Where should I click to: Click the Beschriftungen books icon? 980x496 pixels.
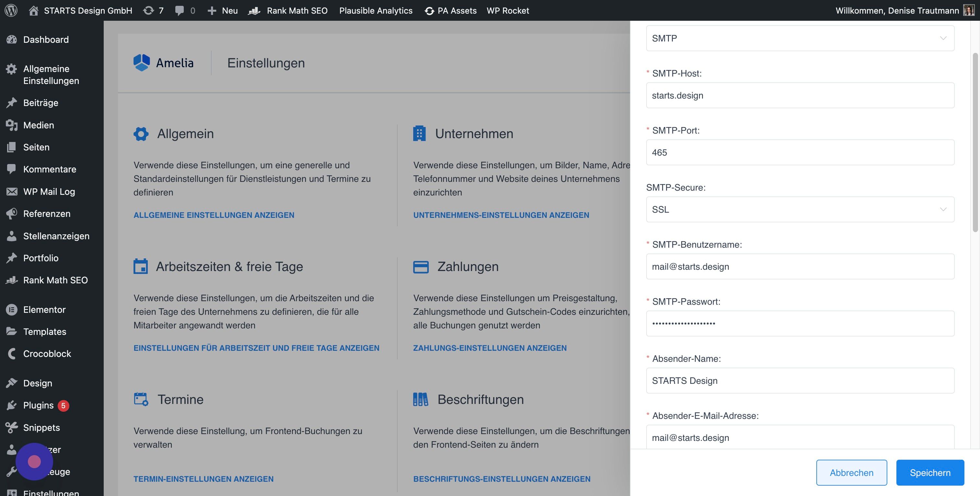point(420,399)
